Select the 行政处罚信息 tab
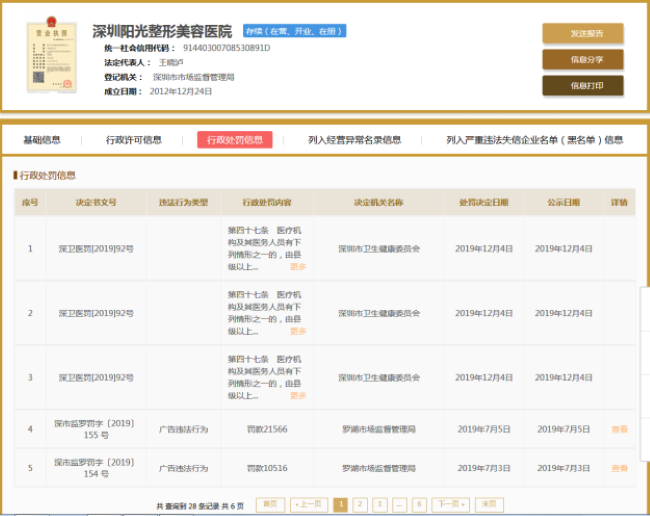This screenshot has width=650, height=516. (x=234, y=140)
